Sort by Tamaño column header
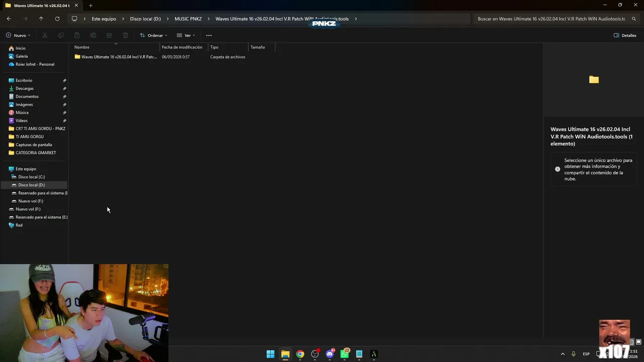The height and width of the screenshot is (362, 644). [262, 47]
